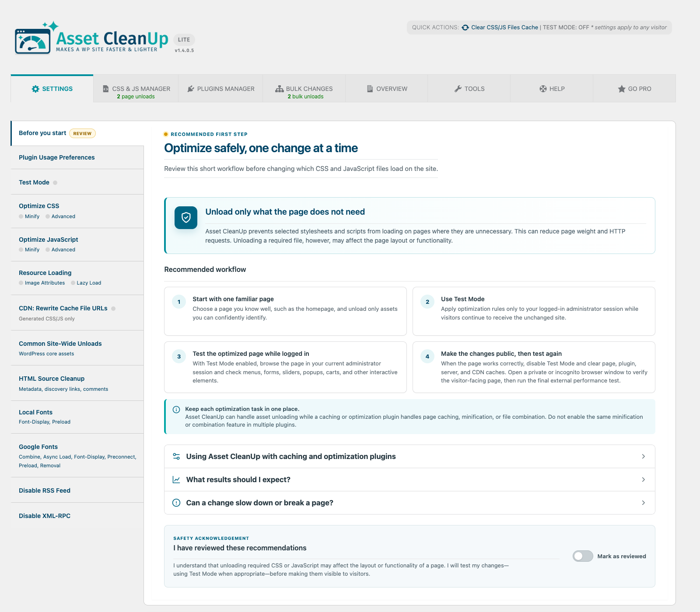This screenshot has width=700, height=612.
Task: Click chevron arrow on caching plugins row
Action: point(643,456)
